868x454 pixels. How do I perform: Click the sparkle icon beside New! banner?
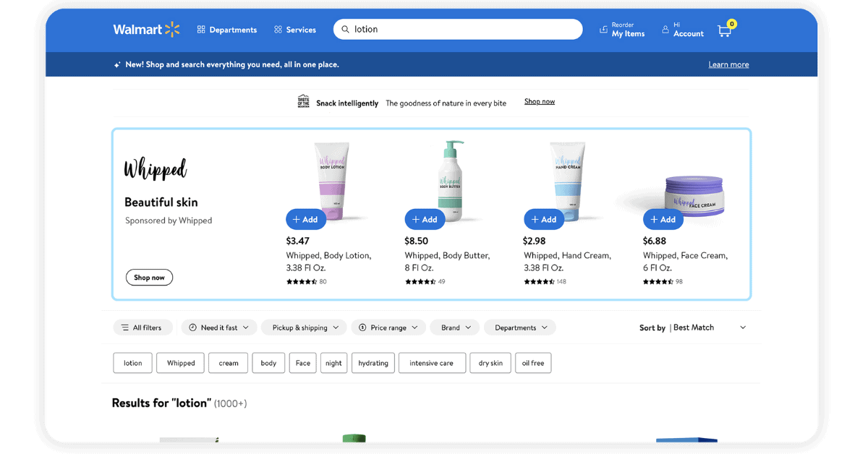pos(117,65)
